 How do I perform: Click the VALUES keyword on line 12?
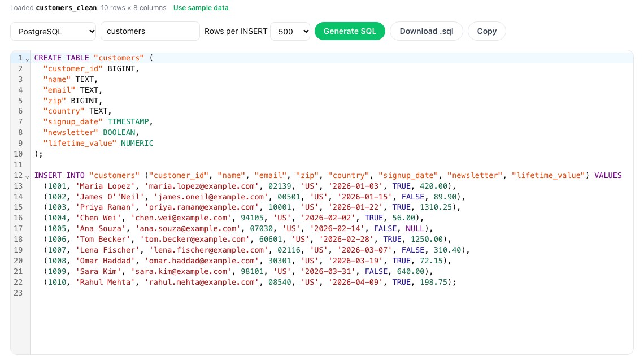click(x=608, y=175)
